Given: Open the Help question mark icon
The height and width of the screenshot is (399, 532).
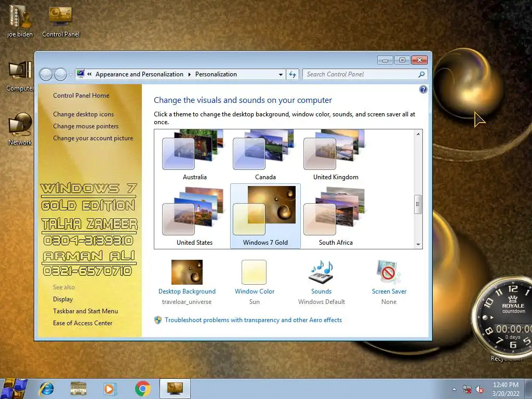Looking at the screenshot, I should pyautogui.click(x=423, y=89).
